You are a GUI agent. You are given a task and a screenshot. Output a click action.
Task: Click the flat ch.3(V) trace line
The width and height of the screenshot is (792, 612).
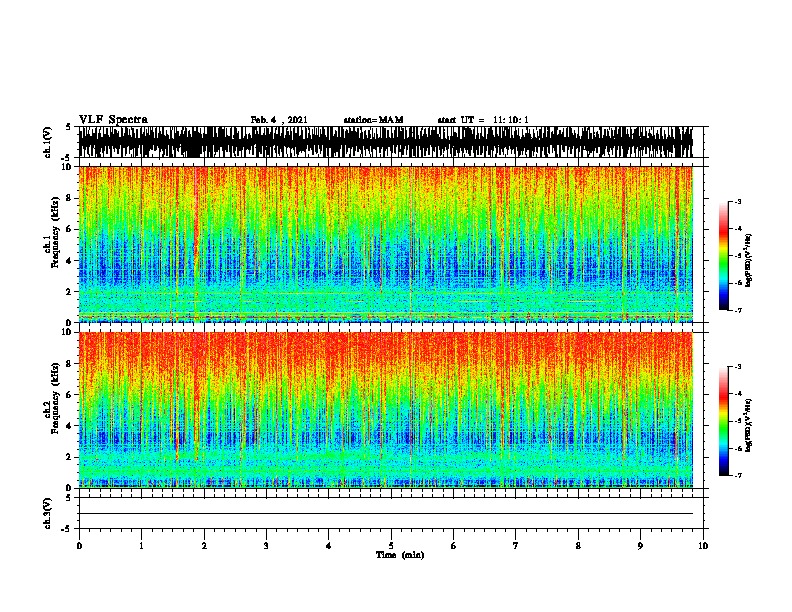[x=385, y=514]
